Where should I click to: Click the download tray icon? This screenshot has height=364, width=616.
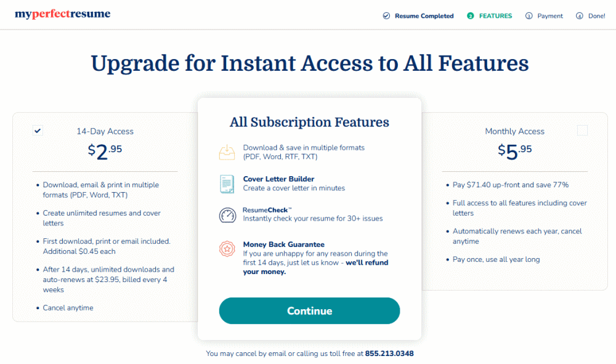point(227,152)
